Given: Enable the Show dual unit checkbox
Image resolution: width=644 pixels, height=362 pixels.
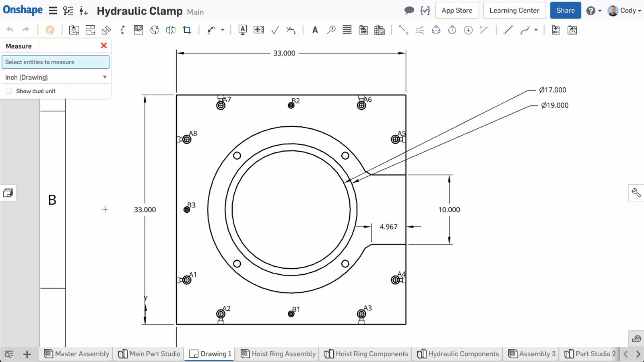Looking at the screenshot, I should pyautogui.click(x=9, y=90).
